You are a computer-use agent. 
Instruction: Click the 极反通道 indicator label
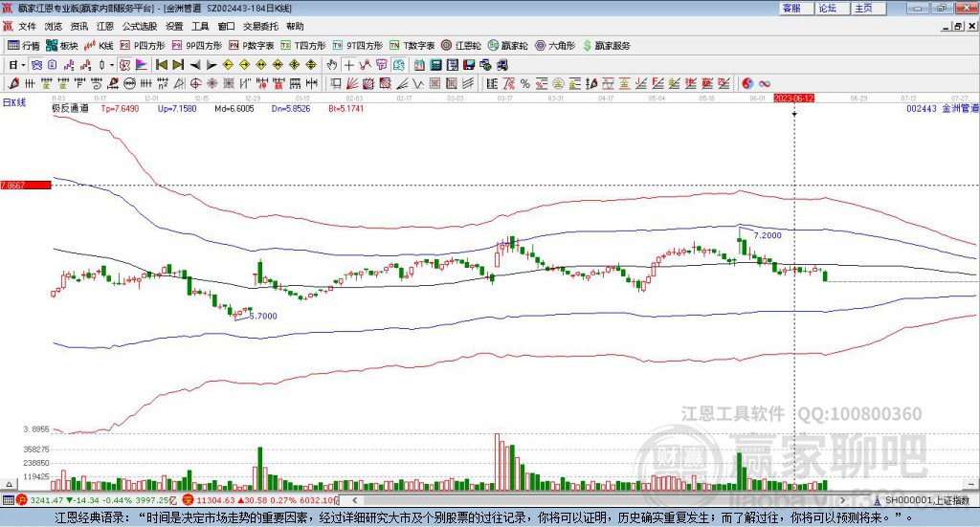point(70,108)
